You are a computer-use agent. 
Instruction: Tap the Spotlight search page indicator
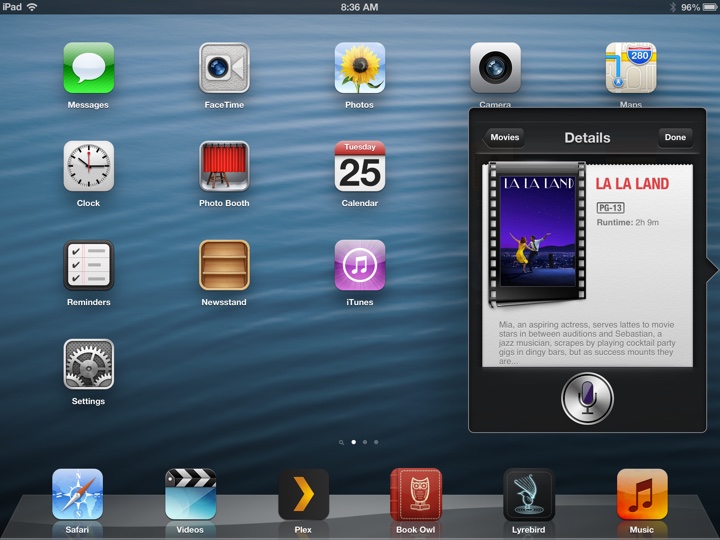click(x=341, y=442)
